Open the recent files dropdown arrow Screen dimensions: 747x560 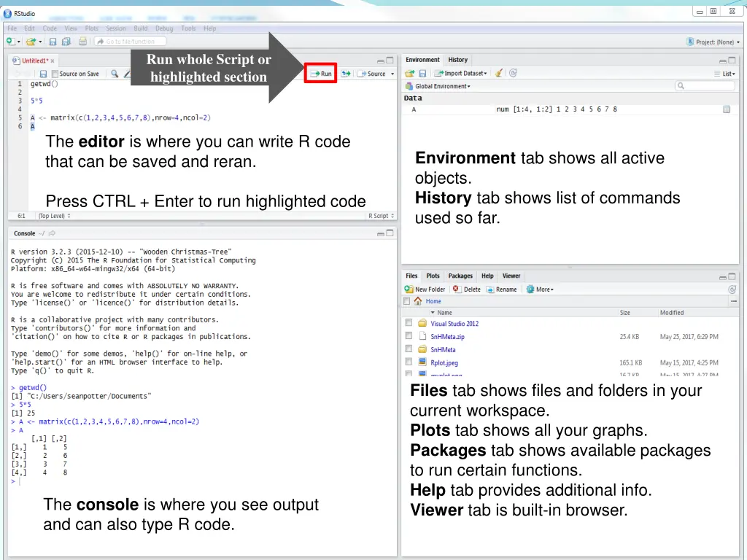click(40, 42)
